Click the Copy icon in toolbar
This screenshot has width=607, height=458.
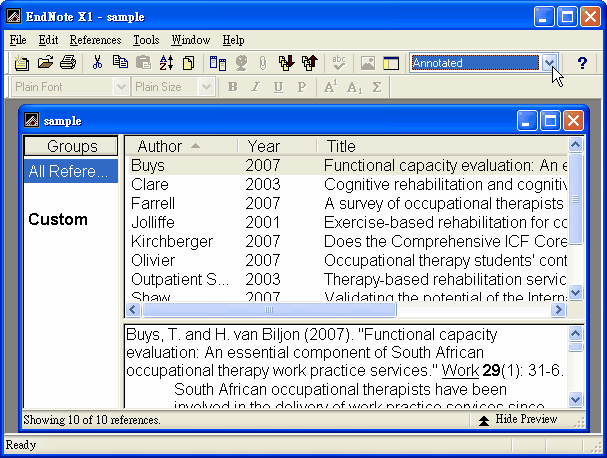coord(120,62)
